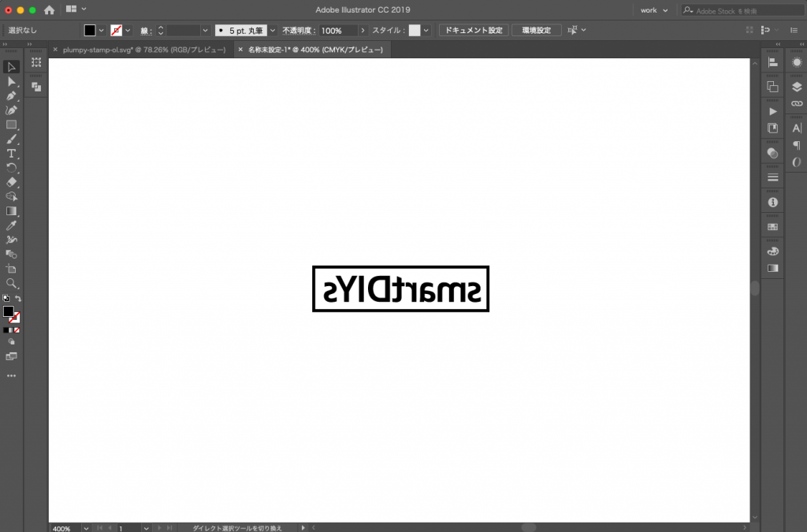Open the arrange documents dropdown
The height and width of the screenshot is (532, 807).
coord(76,9)
